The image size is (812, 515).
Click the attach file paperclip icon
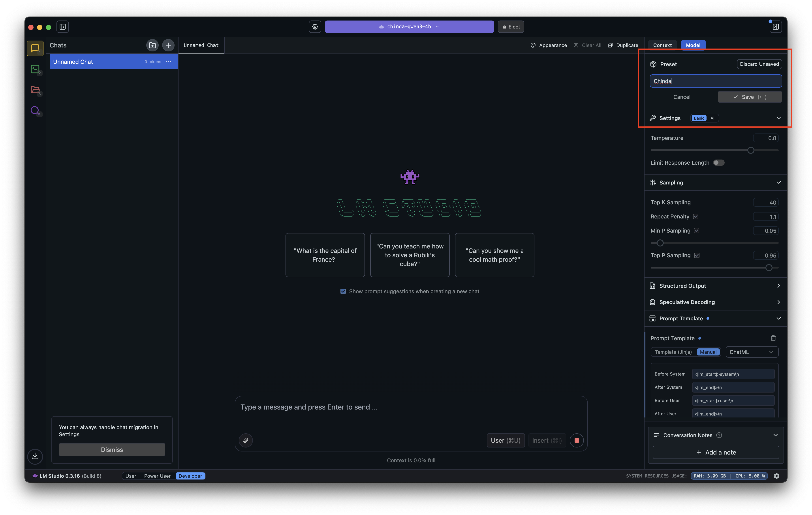click(246, 440)
